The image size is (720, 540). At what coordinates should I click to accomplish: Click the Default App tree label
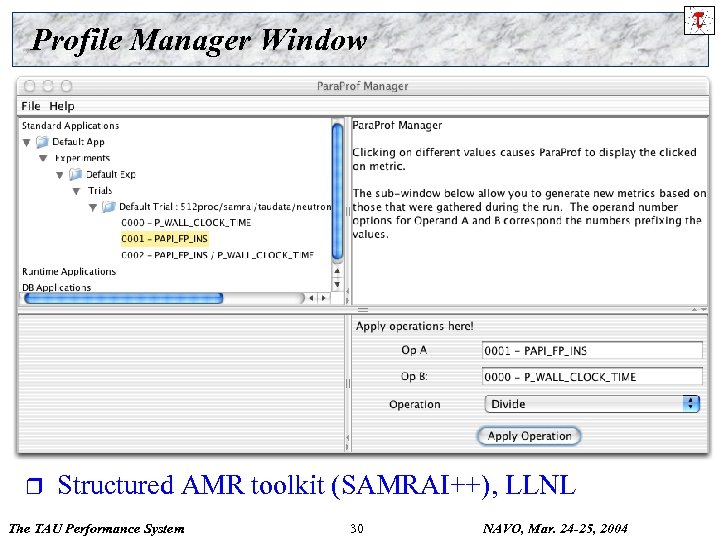(x=78, y=142)
